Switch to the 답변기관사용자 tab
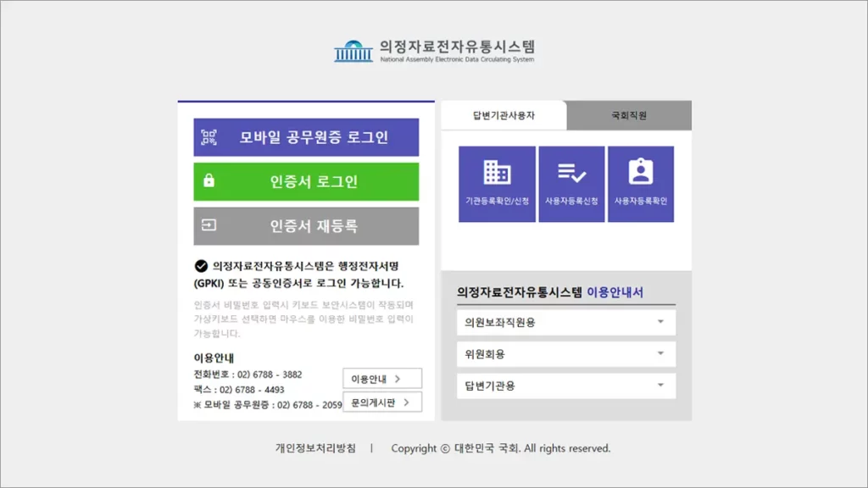 coord(504,115)
